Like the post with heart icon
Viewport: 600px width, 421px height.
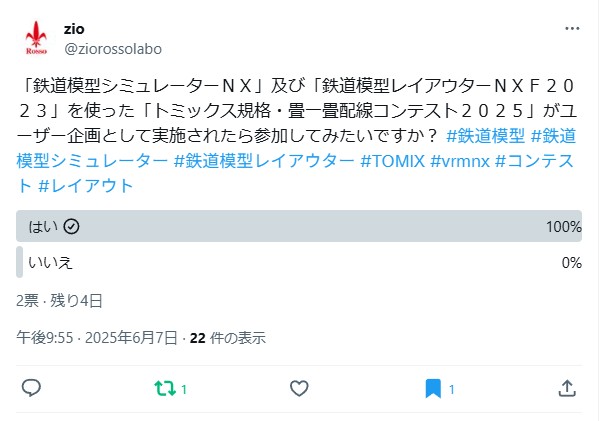tap(299, 388)
